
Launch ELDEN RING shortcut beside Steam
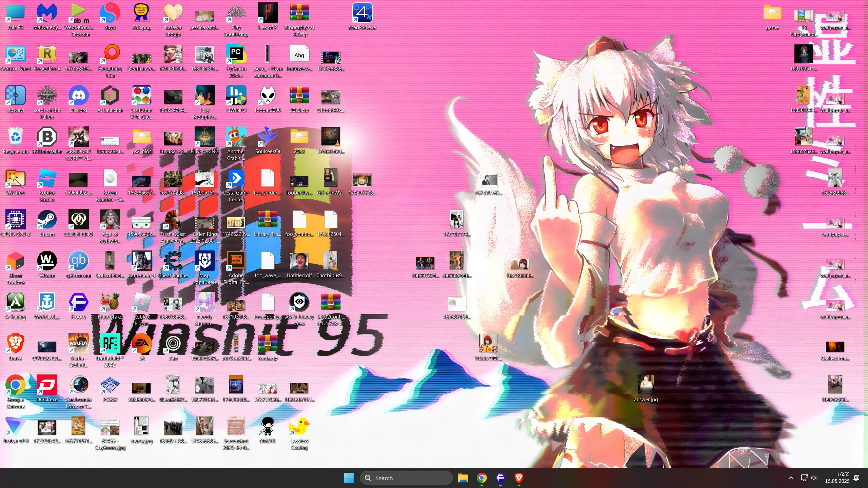pos(79,224)
